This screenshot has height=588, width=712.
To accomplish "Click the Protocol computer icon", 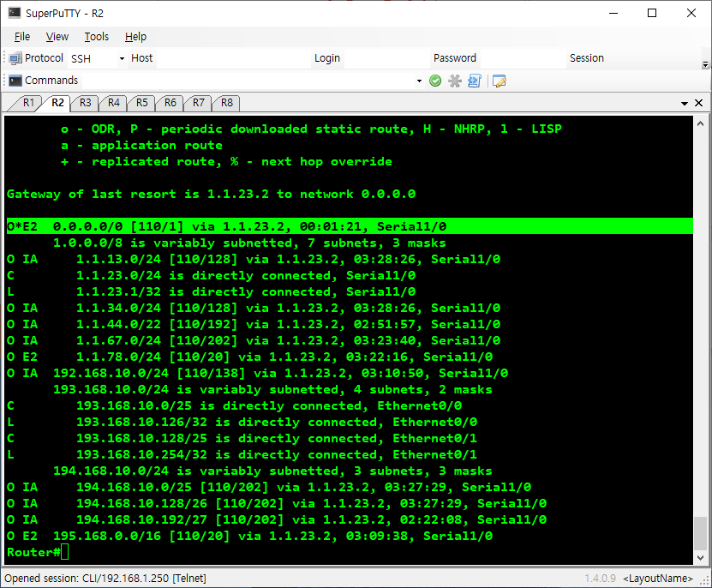I will click(x=15, y=58).
